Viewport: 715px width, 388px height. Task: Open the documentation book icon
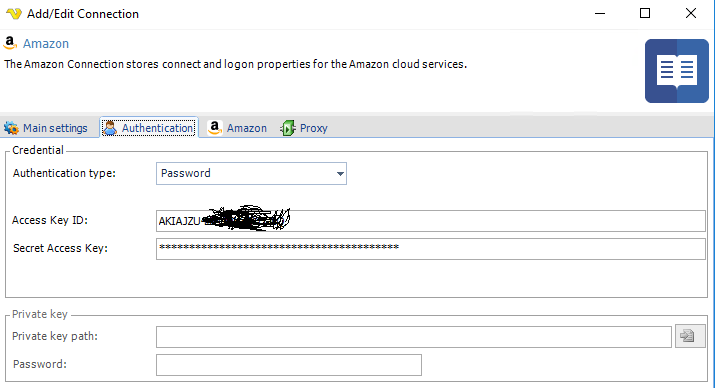click(x=677, y=71)
